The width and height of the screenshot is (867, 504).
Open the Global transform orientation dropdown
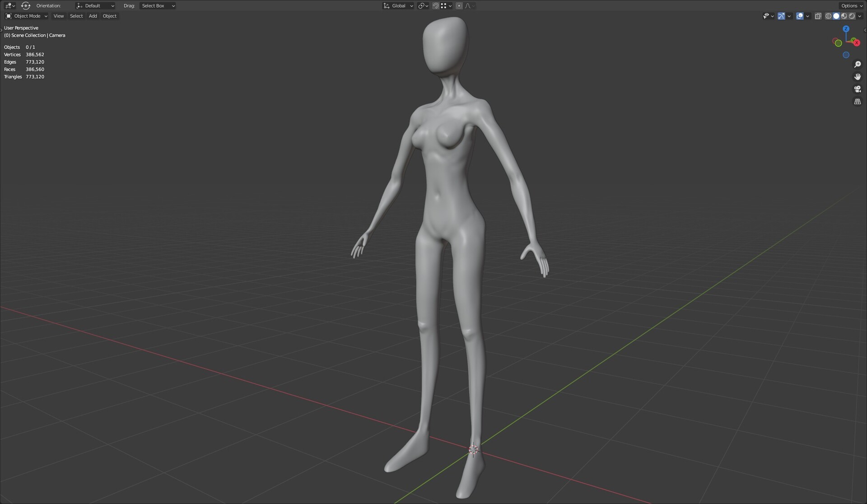point(398,6)
